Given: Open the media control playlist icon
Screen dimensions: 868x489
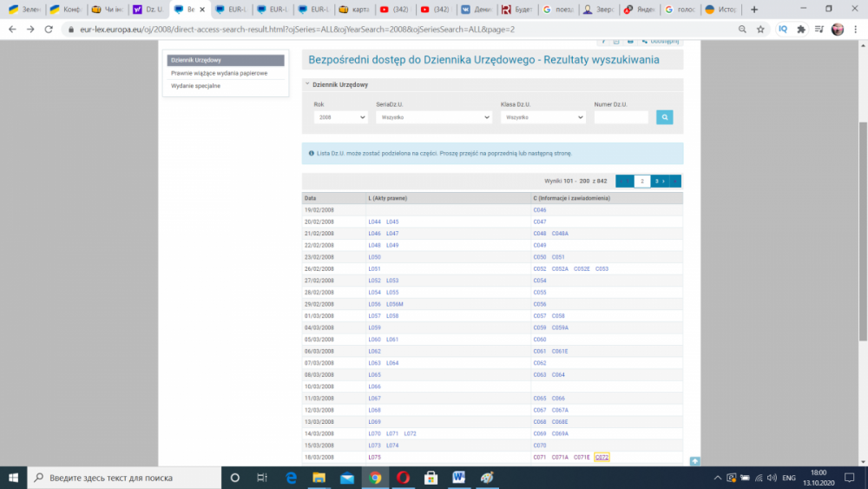Looking at the screenshot, I should 819,29.
